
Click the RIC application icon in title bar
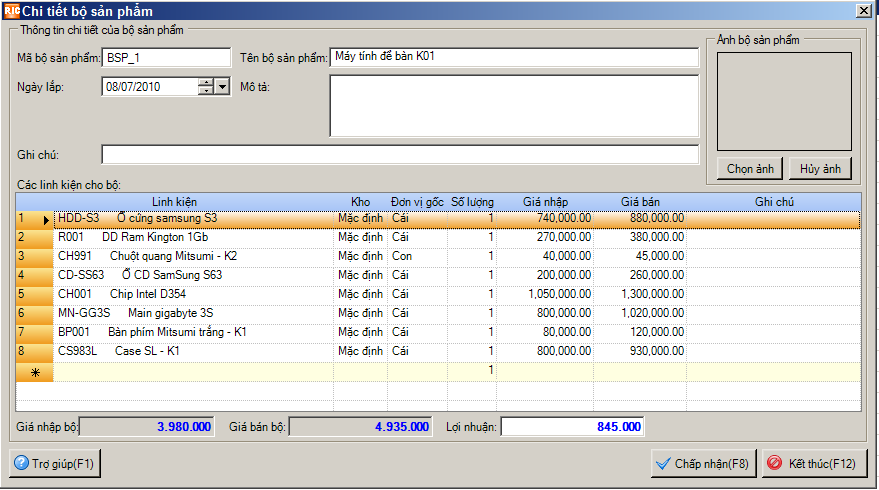click(11, 11)
